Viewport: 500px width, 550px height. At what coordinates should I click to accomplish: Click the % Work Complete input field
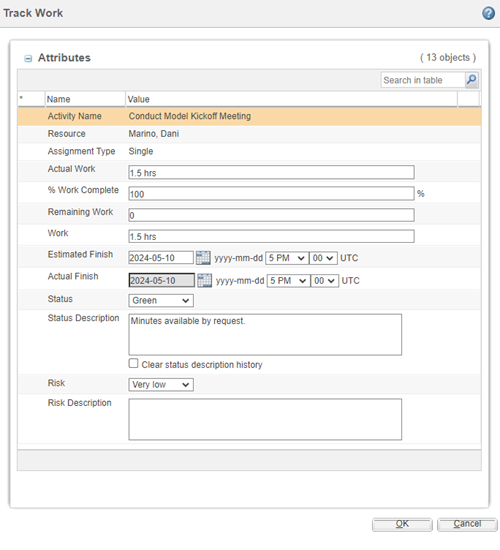pyautogui.click(x=271, y=194)
